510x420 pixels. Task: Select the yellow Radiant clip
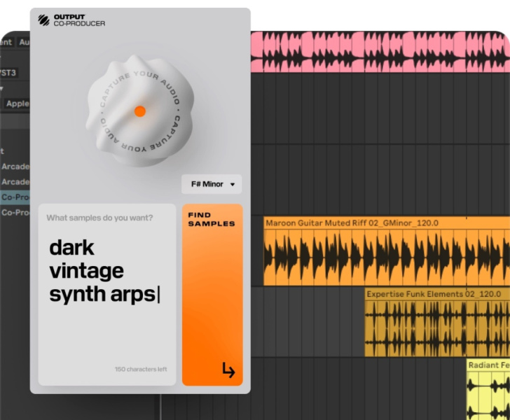click(x=488, y=389)
